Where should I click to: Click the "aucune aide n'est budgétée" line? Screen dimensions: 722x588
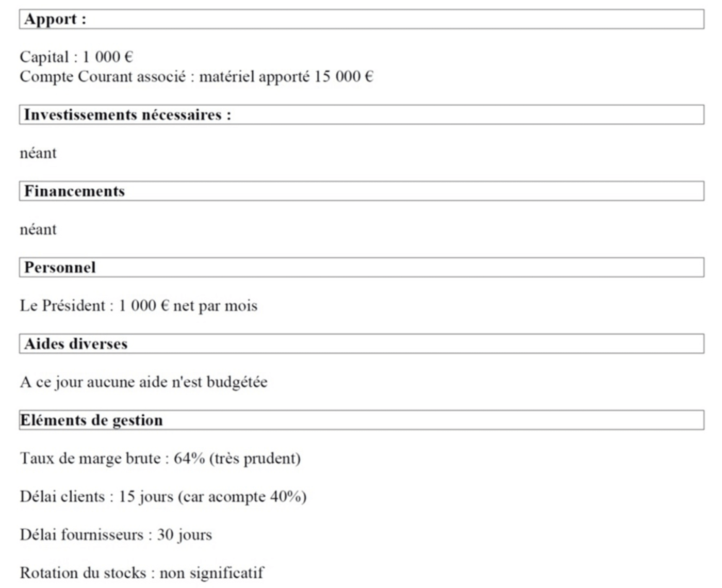[x=177, y=382]
